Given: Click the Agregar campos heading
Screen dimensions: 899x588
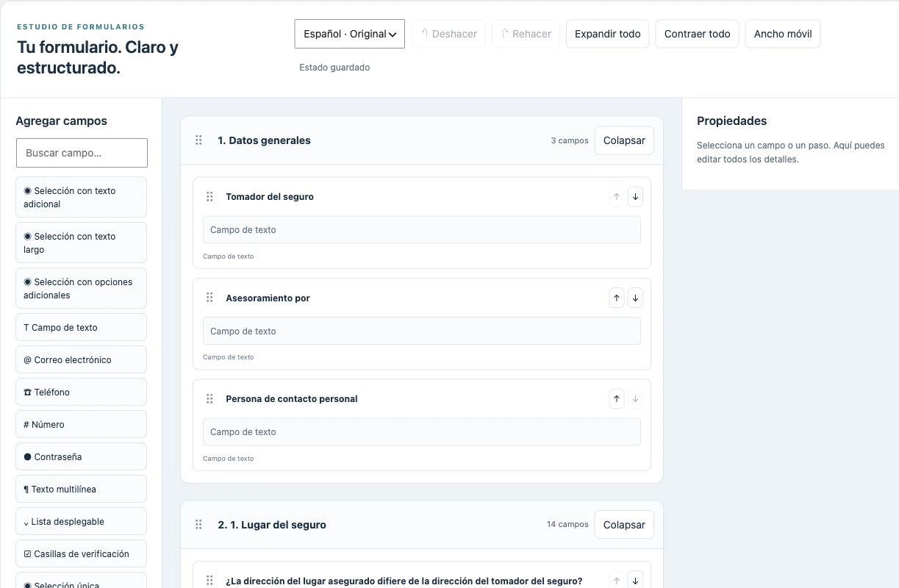Looking at the screenshot, I should 62,121.
